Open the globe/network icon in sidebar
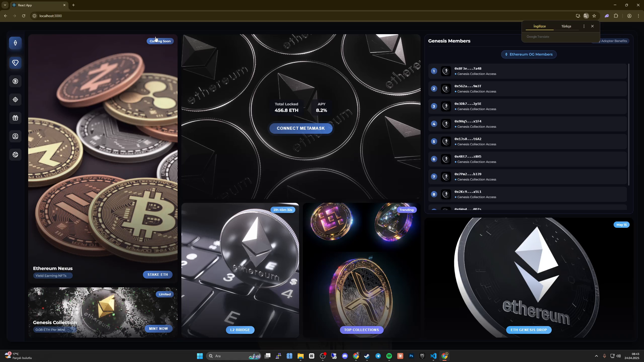Image resolution: width=644 pixels, height=362 pixels. 15,155
